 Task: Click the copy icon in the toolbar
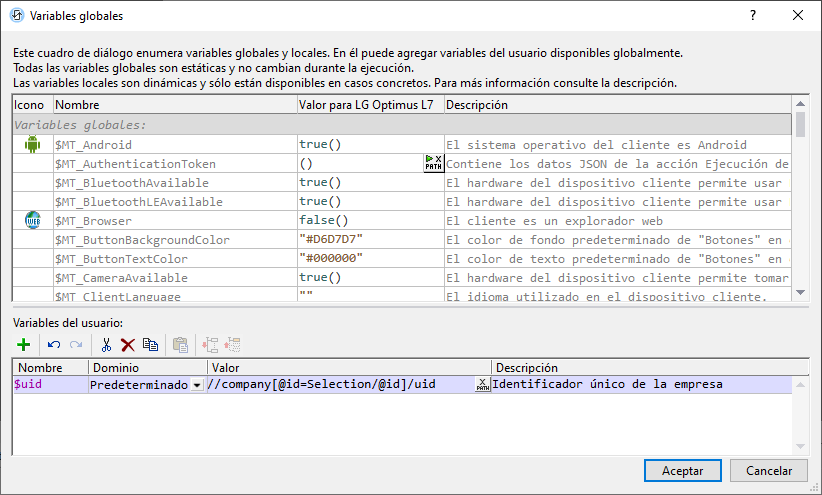150,345
